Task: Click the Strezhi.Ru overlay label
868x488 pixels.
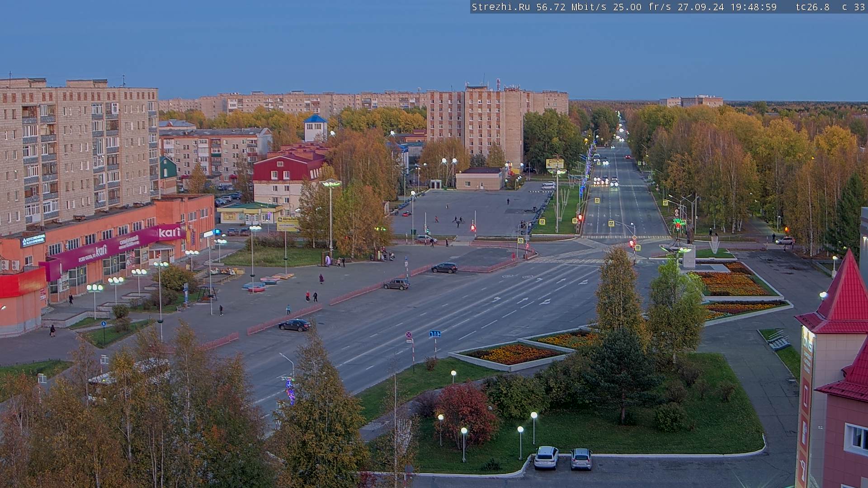Action: click(x=501, y=7)
